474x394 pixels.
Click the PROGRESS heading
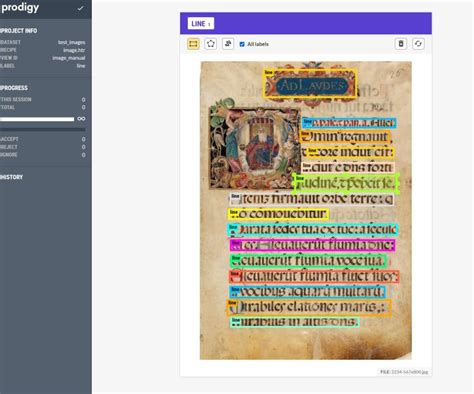coord(14,88)
